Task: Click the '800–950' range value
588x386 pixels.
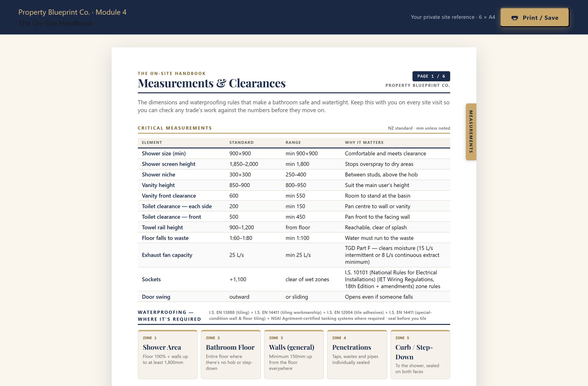Action: click(296, 185)
